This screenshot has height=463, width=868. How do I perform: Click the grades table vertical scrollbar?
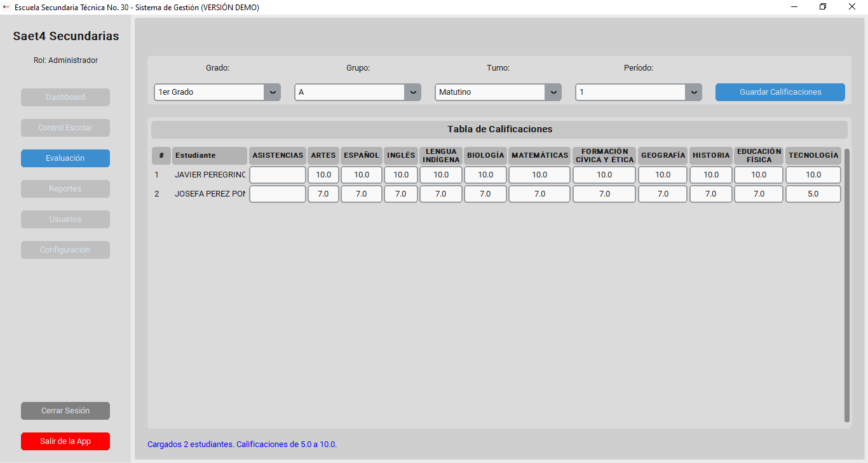pos(846,285)
